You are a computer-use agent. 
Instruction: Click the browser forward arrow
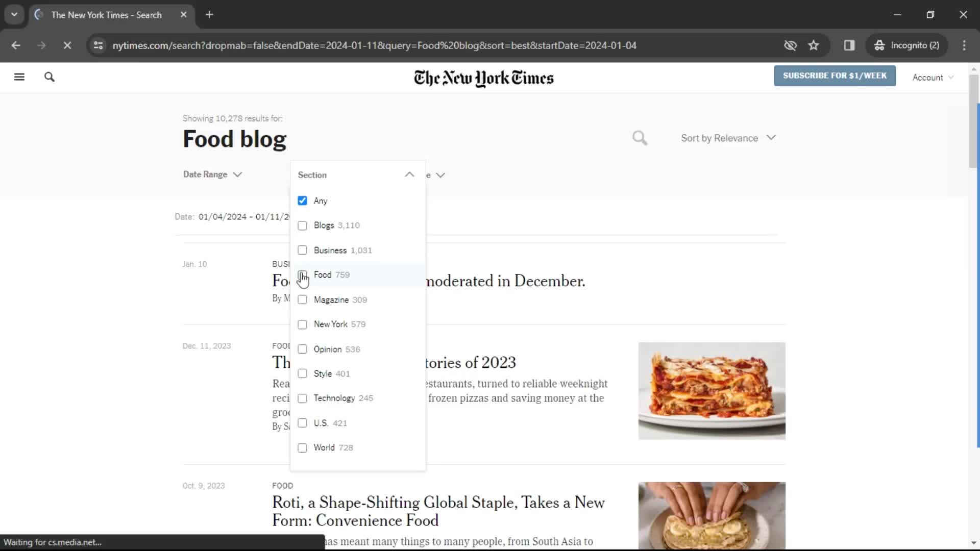(x=41, y=45)
